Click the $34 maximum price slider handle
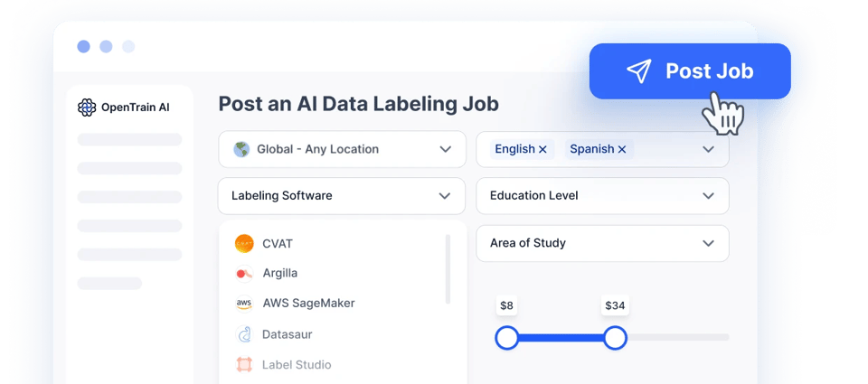The width and height of the screenshot is (868, 384). click(x=615, y=338)
